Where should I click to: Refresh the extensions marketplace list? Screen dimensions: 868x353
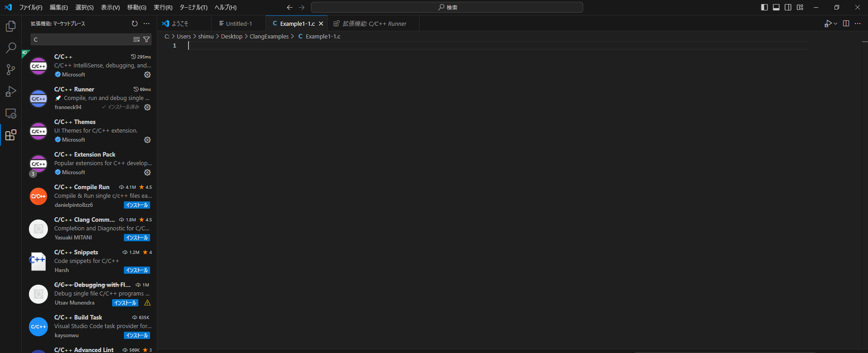[135, 24]
